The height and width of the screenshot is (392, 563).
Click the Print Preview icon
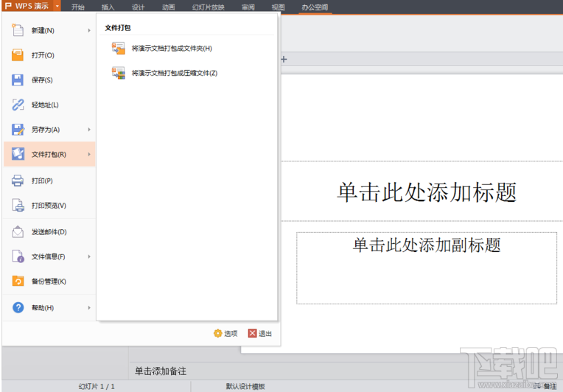(18, 206)
